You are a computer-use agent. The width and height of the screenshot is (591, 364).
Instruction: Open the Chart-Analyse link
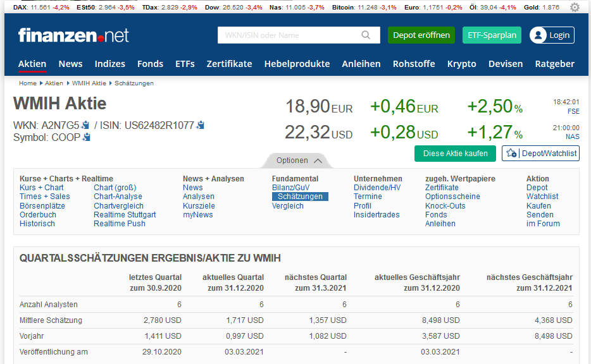[x=118, y=197]
